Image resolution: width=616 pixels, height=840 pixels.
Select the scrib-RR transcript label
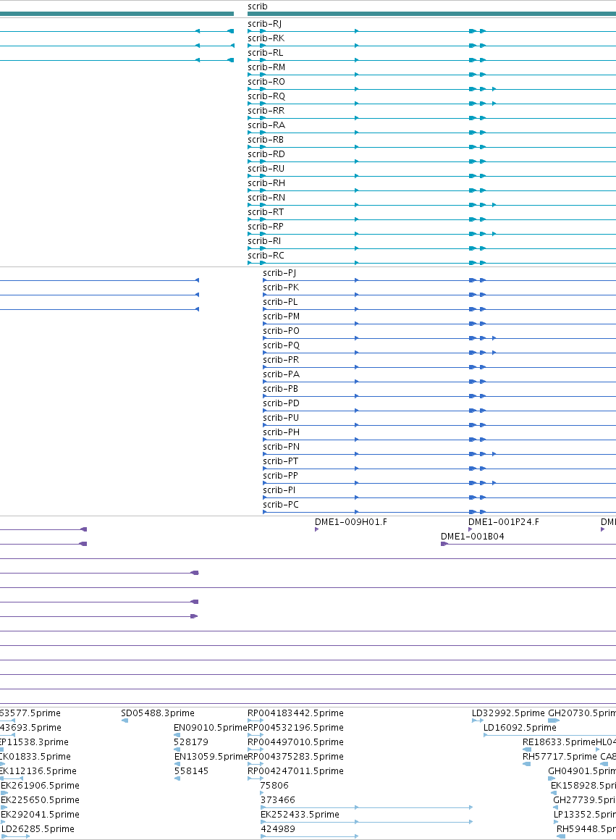tap(266, 110)
